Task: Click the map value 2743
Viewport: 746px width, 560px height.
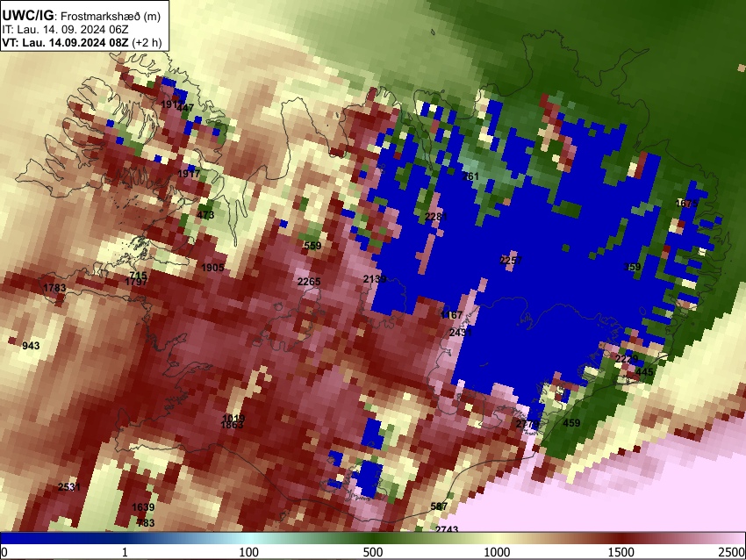Action: (x=447, y=529)
